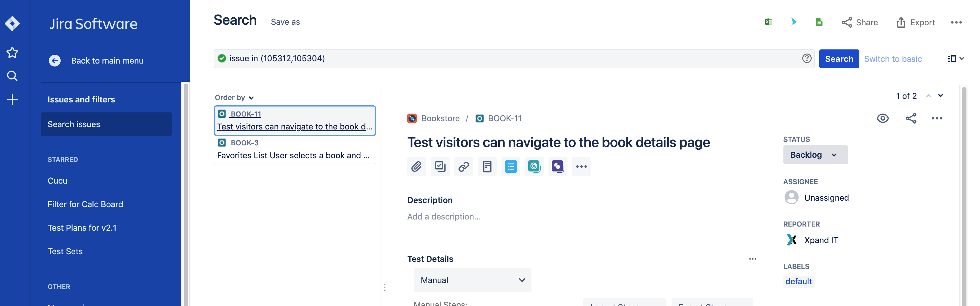Viewport: 980px width, 306px height.
Task: Click the JQL syntax help question icon
Action: pos(807,58)
